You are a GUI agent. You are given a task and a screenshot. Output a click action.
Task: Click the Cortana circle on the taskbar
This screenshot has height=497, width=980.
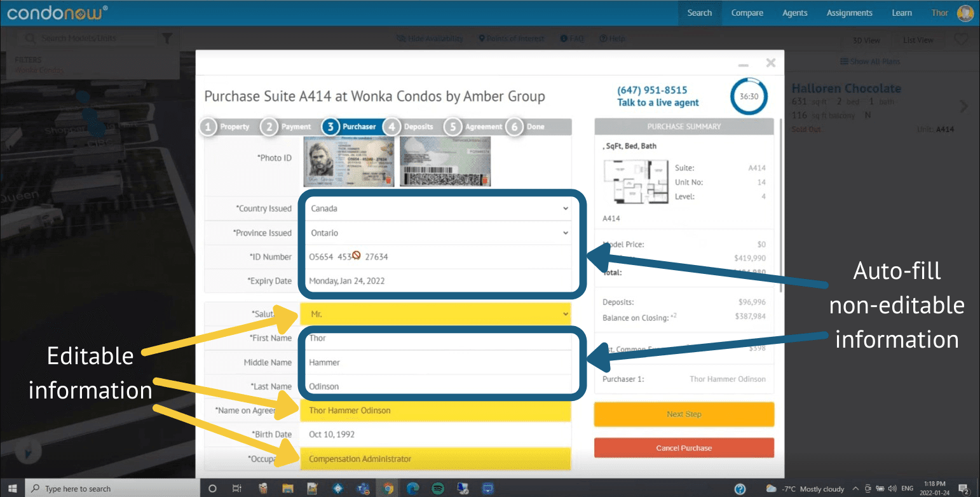coord(212,489)
